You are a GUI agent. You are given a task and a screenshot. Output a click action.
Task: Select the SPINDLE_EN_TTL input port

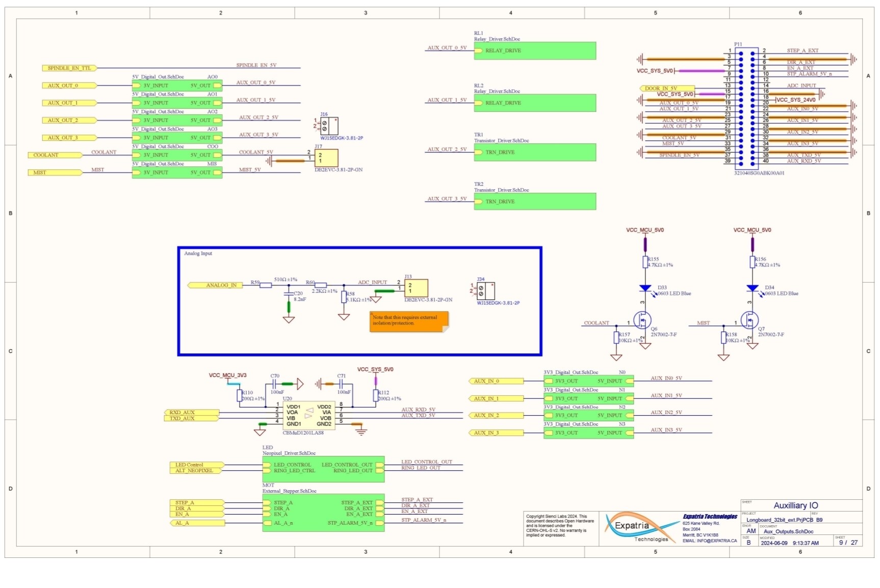pyautogui.click(x=69, y=68)
